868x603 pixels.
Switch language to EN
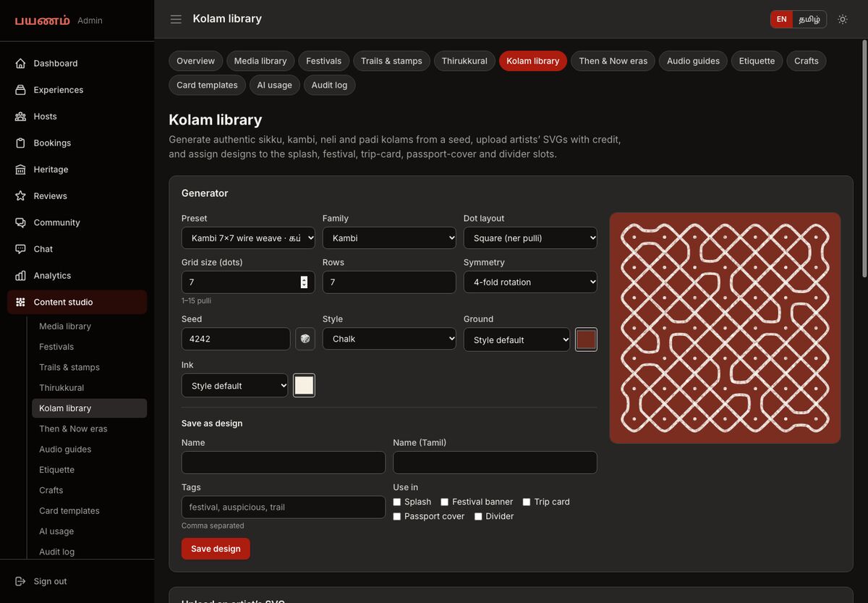click(x=782, y=20)
